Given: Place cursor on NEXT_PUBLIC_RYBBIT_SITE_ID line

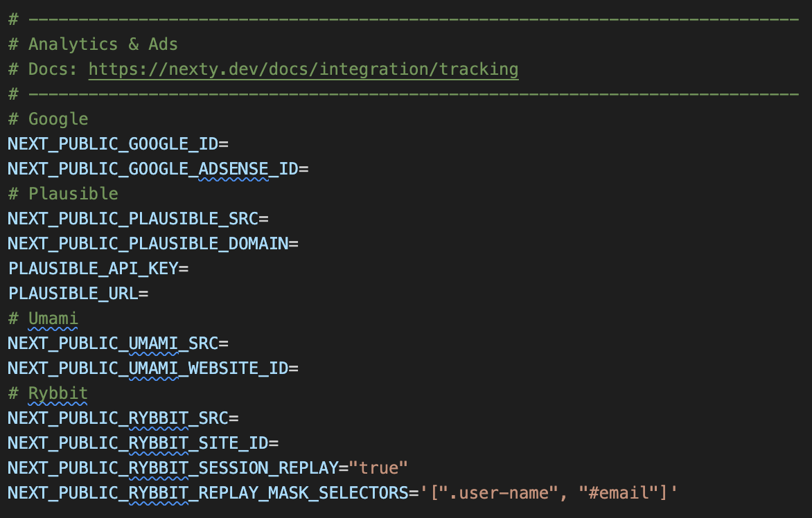Looking at the screenshot, I should pyautogui.click(x=138, y=443).
